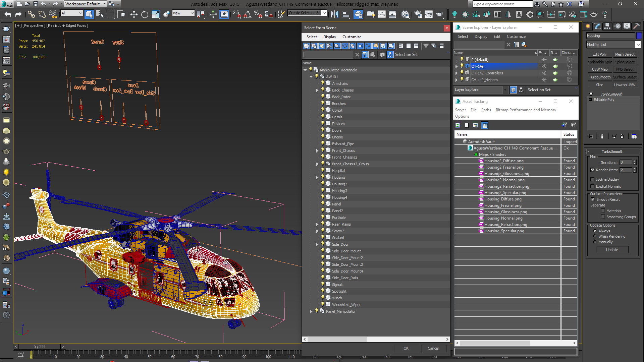
Task: Open Select by Name tool
Action: (x=100, y=14)
